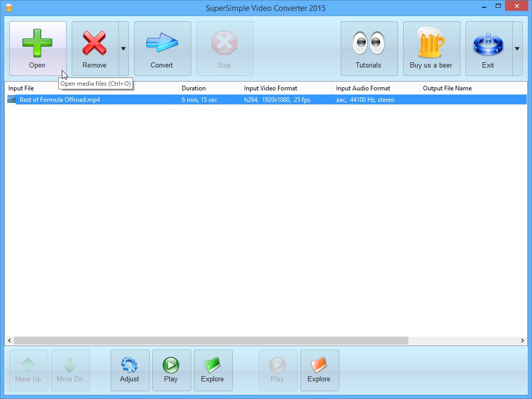Image resolution: width=532 pixels, height=399 pixels.
Task: Expand the Remove button dropdown arrow
Action: (124, 48)
